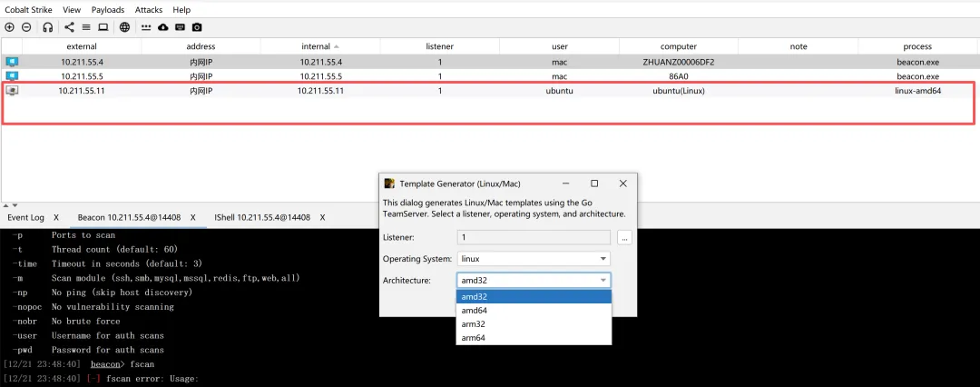
Task: Open credentials icon with three dots
Action: tap(146, 27)
